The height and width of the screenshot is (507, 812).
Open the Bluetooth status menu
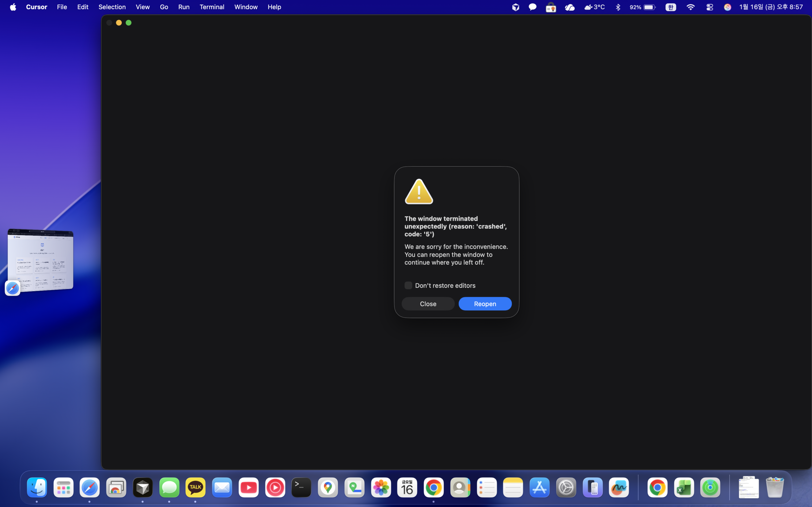(618, 7)
